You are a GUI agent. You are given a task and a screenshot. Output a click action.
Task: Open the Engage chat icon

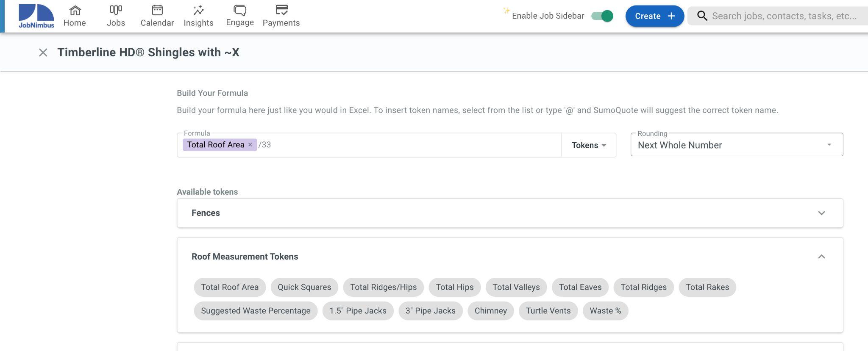pyautogui.click(x=240, y=10)
